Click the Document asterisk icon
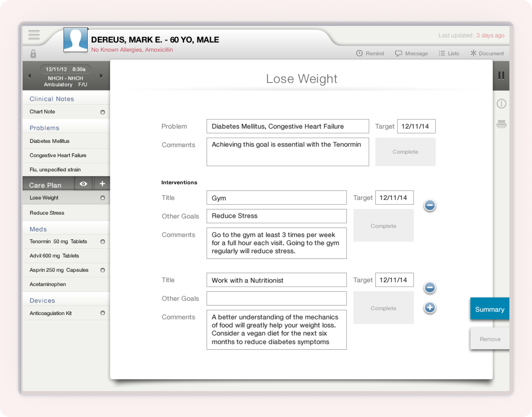The height and width of the screenshot is (417, 532). click(x=473, y=53)
